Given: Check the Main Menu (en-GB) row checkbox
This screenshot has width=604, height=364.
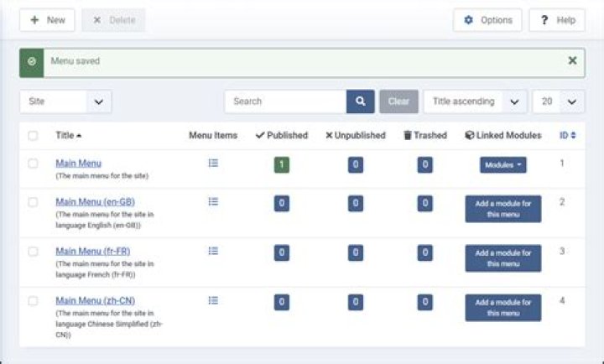Looking at the screenshot, I should coord(33,202).
